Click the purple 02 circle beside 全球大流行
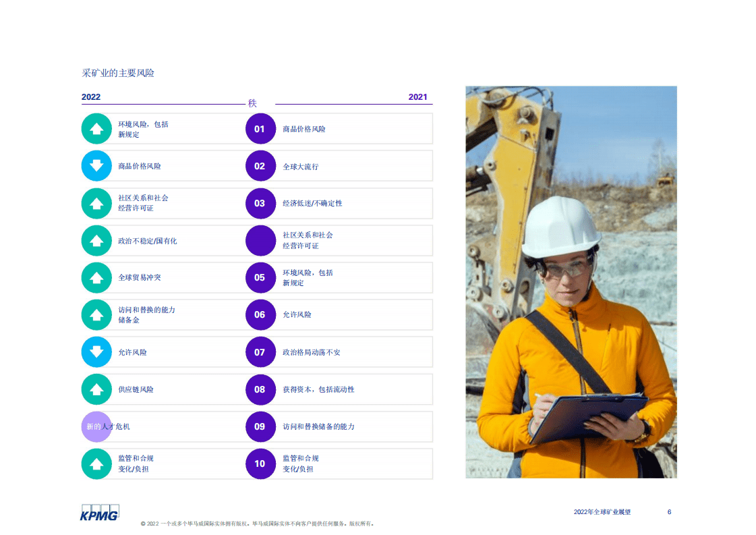 click(x=260, y=166)
